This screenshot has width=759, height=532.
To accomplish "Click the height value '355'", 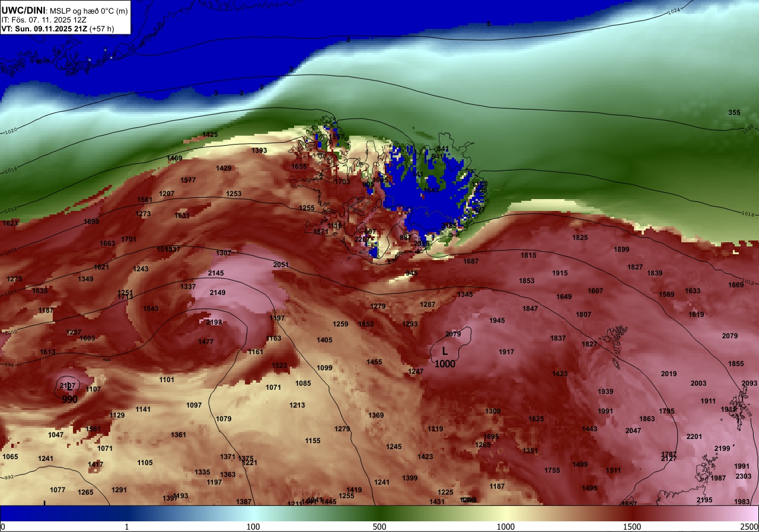I will pos(734,113).
